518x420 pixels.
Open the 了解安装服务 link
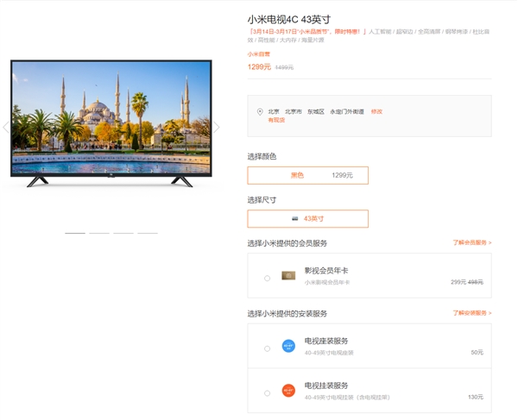coord(472,313)
